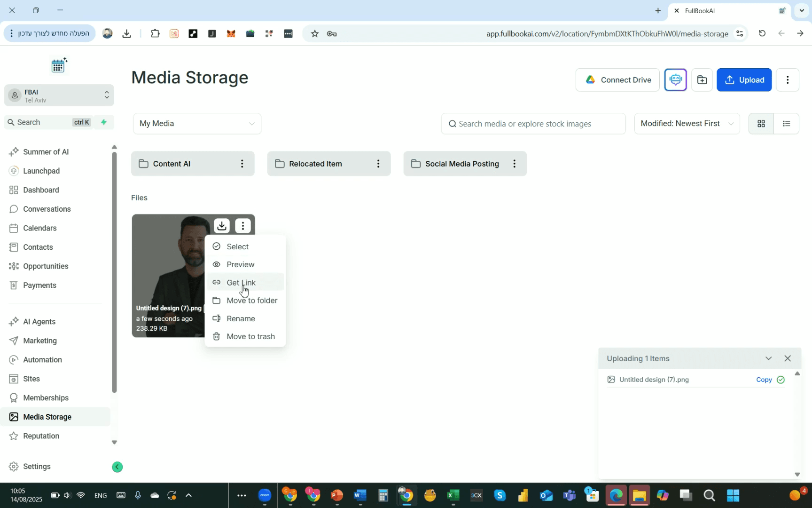Screen dimensions: 812x508
Task: Copy link for uploaded Untitled design file
Action: coord(764,380)
